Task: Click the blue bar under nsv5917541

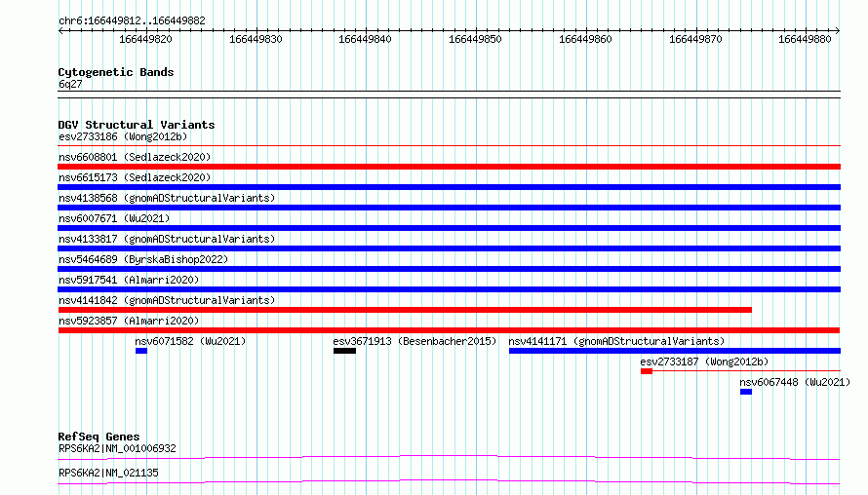Action: [x=449, y=289]
